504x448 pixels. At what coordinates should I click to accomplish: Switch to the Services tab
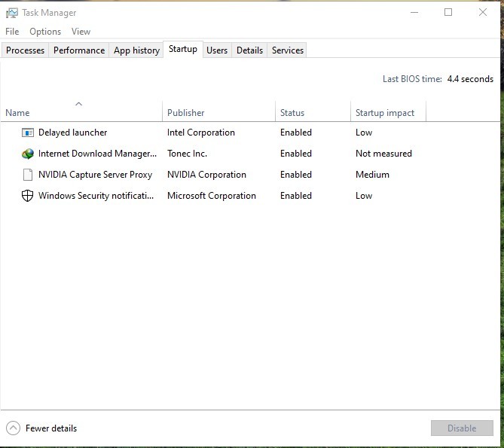tap(287, 50)
